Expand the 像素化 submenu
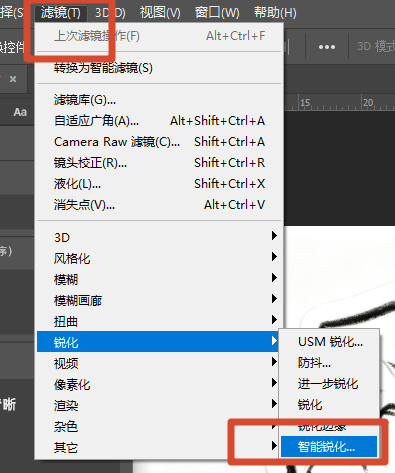This screenshot has width=395, height=473. (157, 384)
